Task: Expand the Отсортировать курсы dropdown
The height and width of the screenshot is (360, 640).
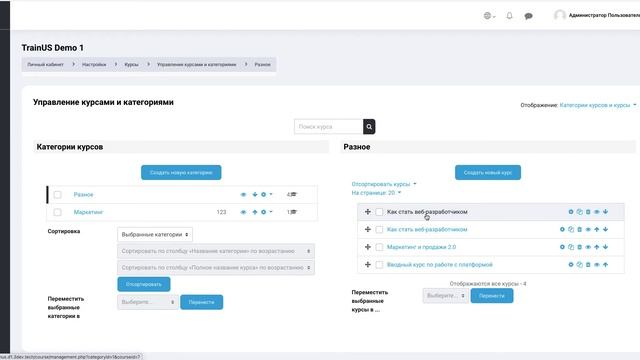Action: [384, 184]
